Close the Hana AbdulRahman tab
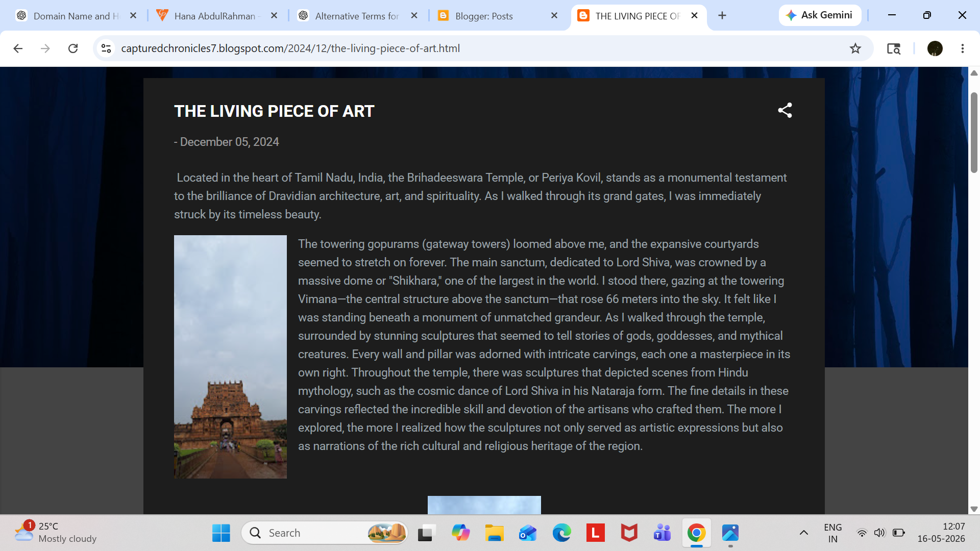Viewport: 980px width, 551px height. 274,16
